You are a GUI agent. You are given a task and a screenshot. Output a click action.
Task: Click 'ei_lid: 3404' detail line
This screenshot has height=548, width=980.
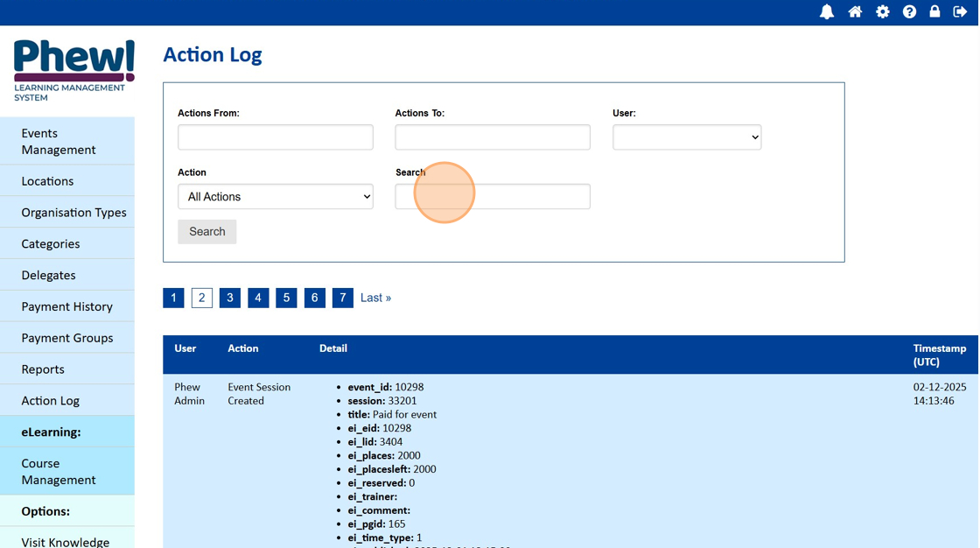click(375, 442)
